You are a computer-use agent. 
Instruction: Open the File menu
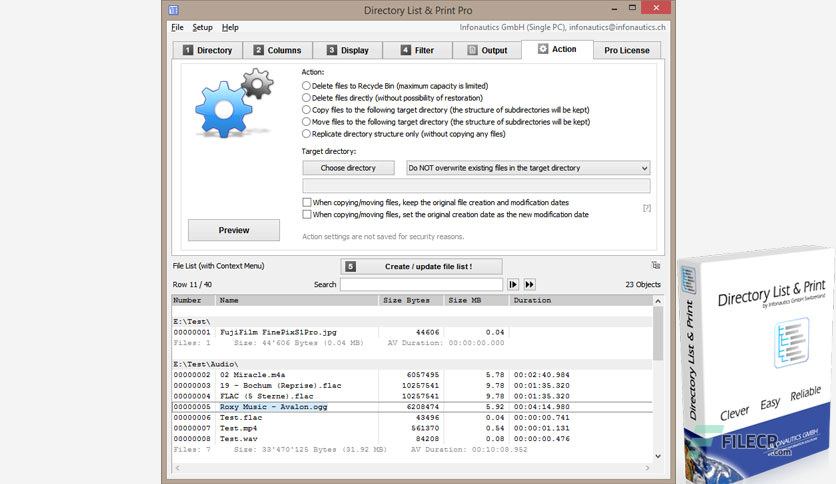pos(177,27)
